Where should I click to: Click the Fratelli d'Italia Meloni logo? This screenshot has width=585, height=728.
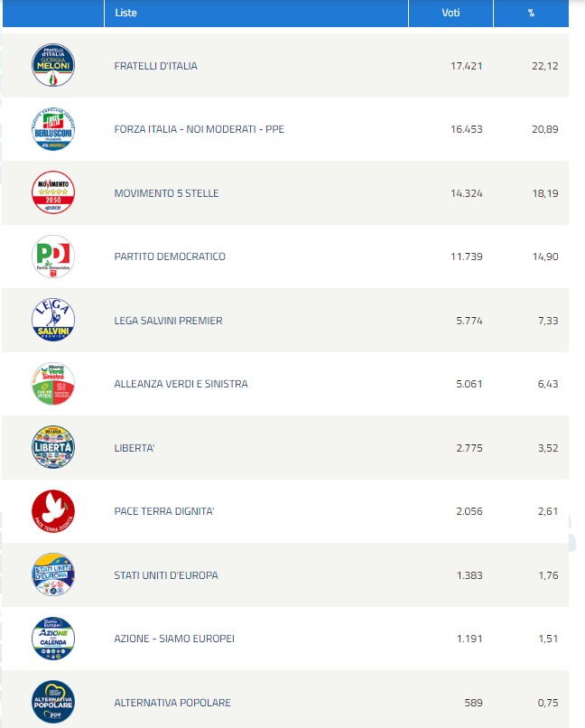pos(53,65)
